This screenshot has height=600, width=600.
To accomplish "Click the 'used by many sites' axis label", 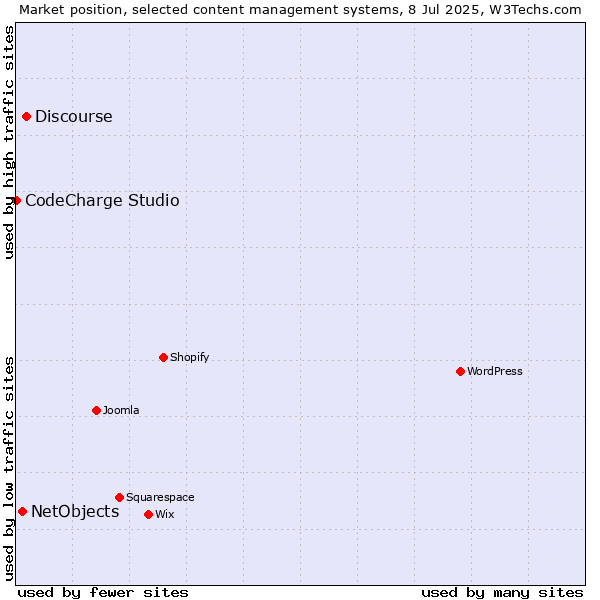I will click(x=502, y=593).
